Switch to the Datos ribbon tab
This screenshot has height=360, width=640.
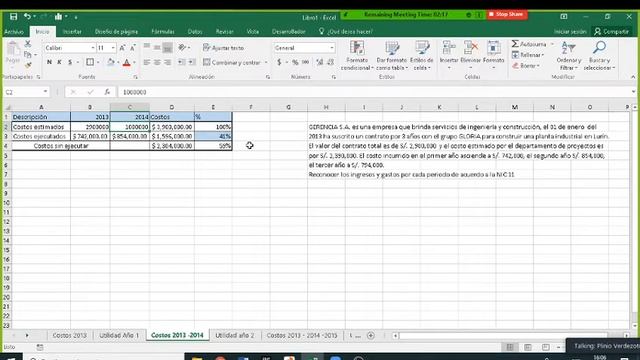tap(195, 31)
